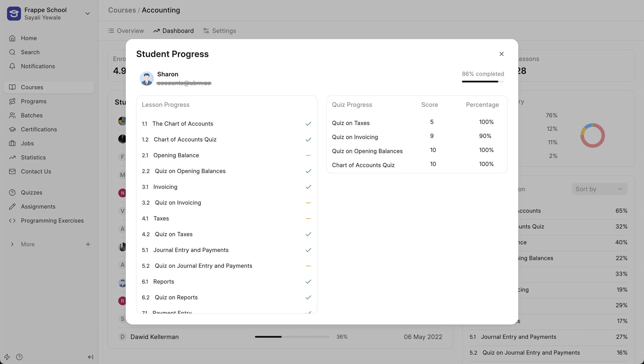Open the Settings tab
Viewport: 644px width, 364px height.
tap(220, 31)
